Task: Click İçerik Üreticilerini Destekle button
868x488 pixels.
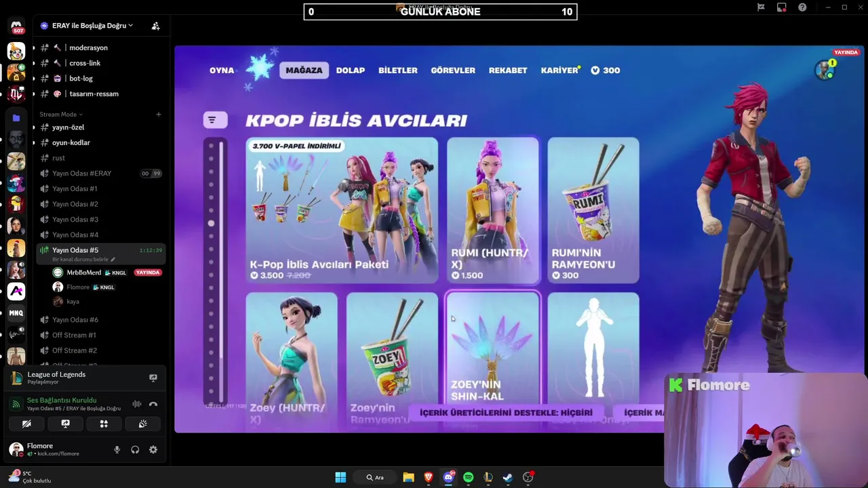Action: point(506,412)
